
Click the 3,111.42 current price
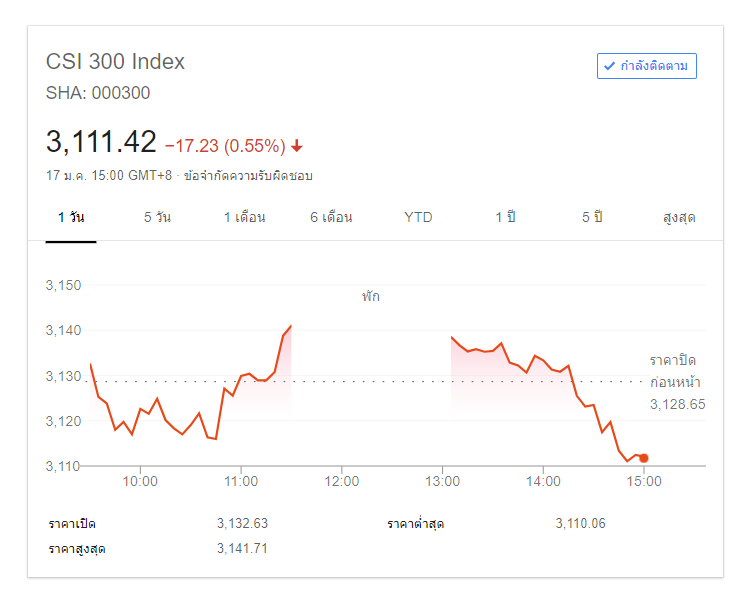click(x=101, y=142)
